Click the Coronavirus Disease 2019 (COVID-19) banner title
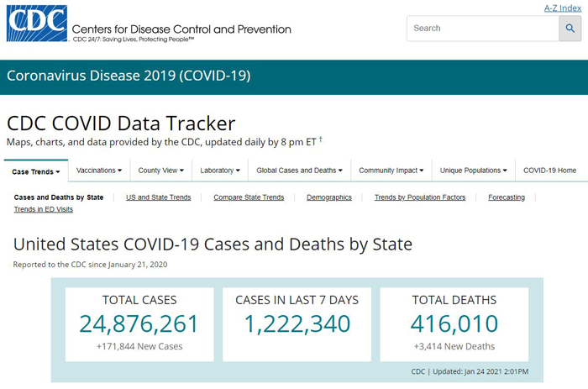Viewport: 588px width, 389px height. [129, 76]
